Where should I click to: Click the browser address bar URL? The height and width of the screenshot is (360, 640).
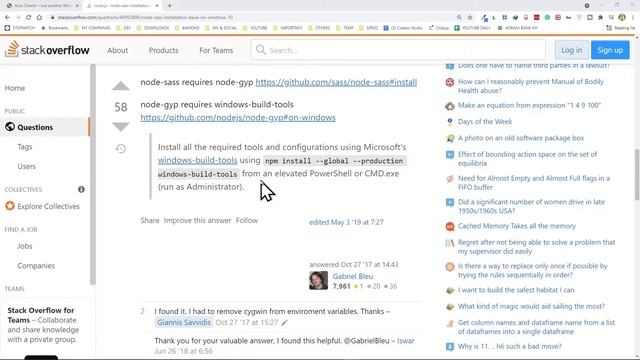(145, 18)
